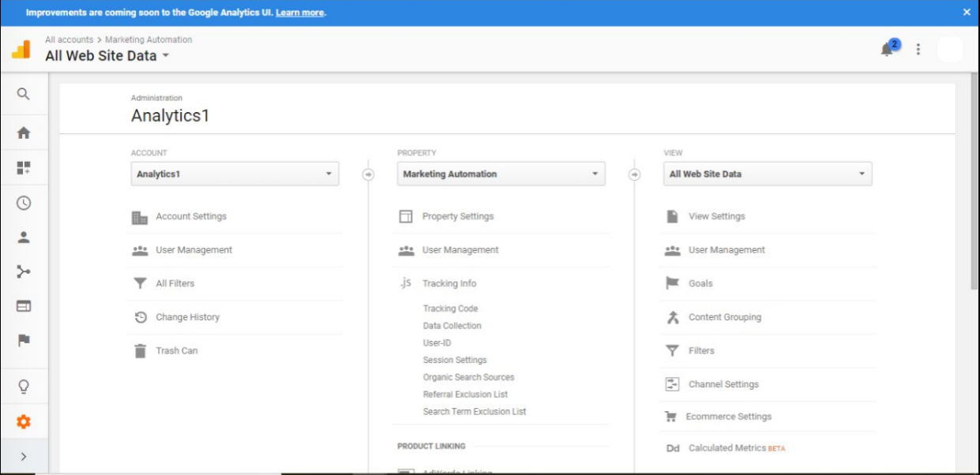This screenshot has width=980, height=475.
Task: Open account-level User Management
Action: [x=193, y=250]
